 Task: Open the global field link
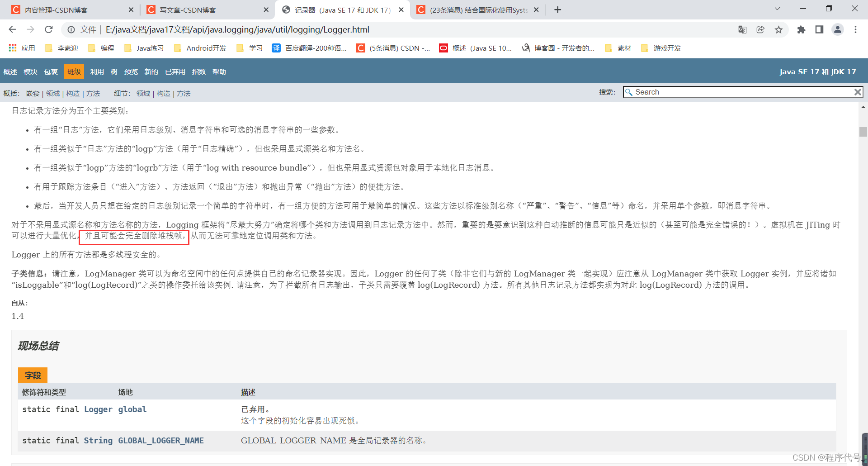[132, 409]
